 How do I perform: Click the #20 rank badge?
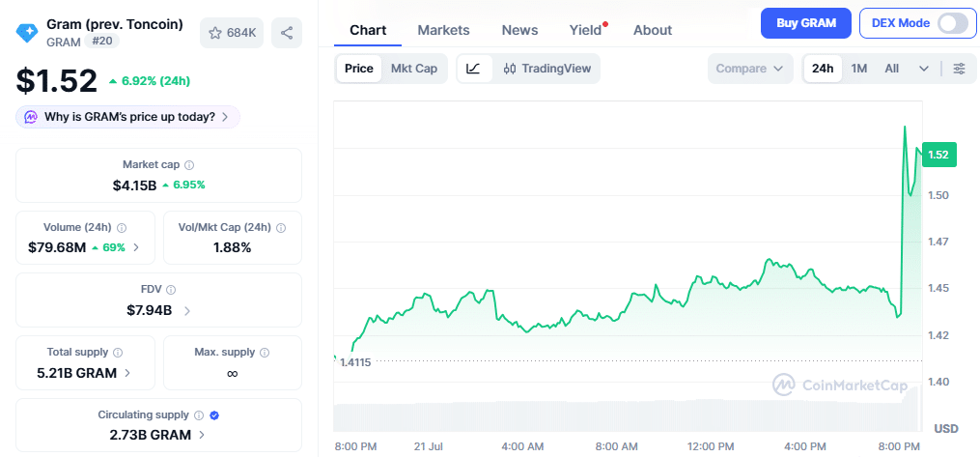(102, 42)
